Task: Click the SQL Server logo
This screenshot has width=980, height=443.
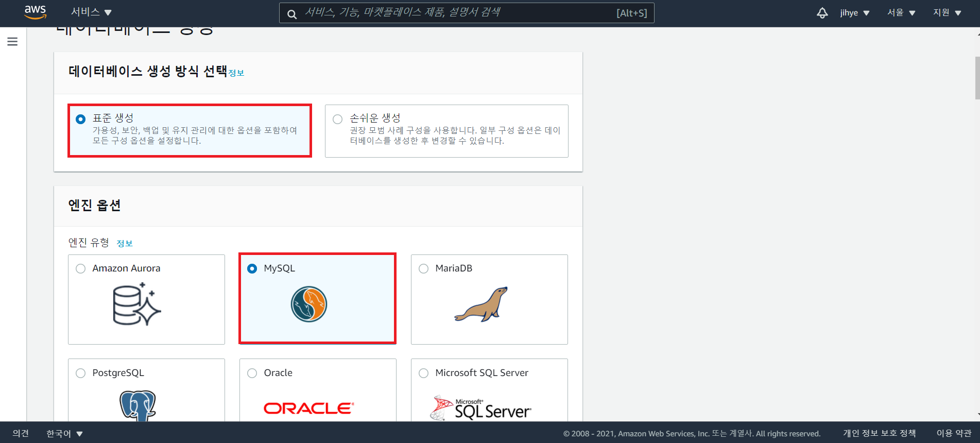Action: pos(480,408)
